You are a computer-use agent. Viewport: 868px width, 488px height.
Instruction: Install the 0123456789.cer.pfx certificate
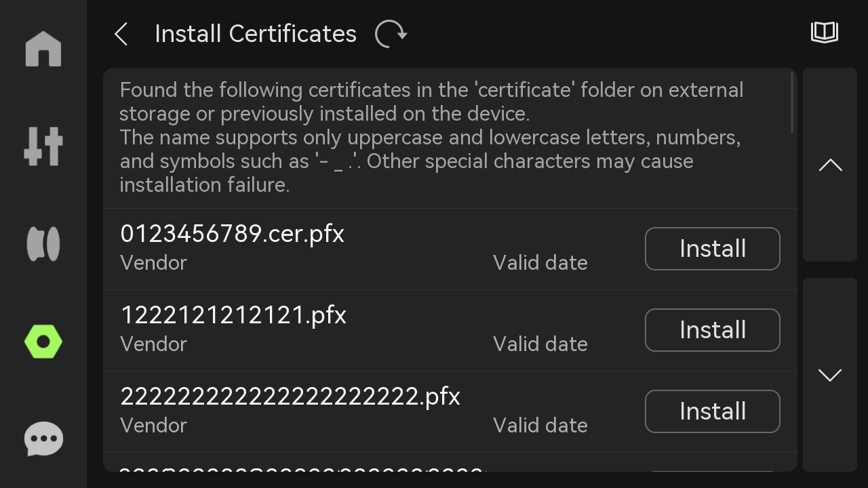pos(713,249)
